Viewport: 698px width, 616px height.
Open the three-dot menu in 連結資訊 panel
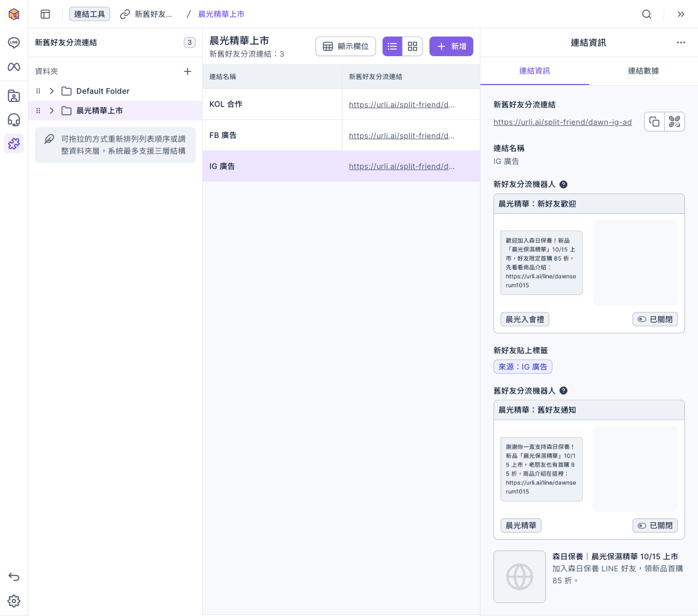click(x=681, y=43)
